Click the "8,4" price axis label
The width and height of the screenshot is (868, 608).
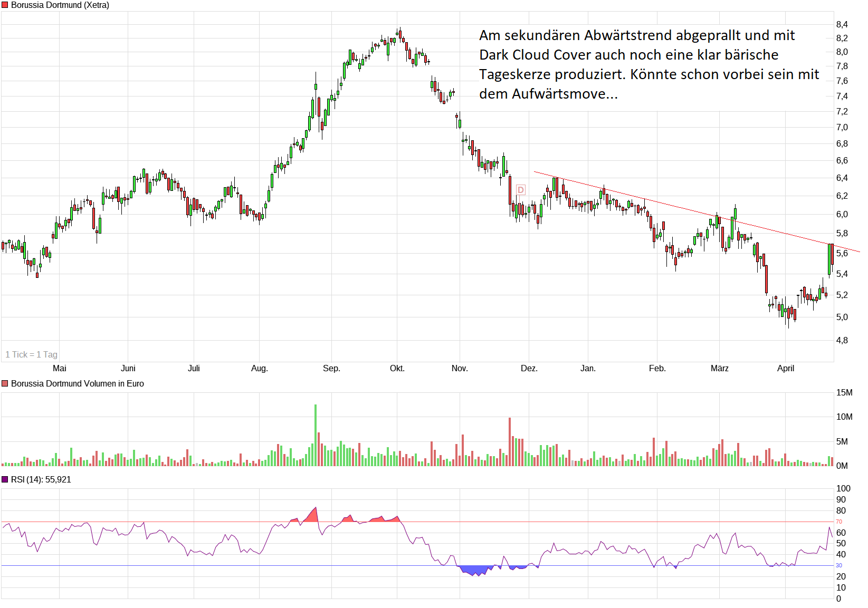pyautogui.click(x=842, y=25)
